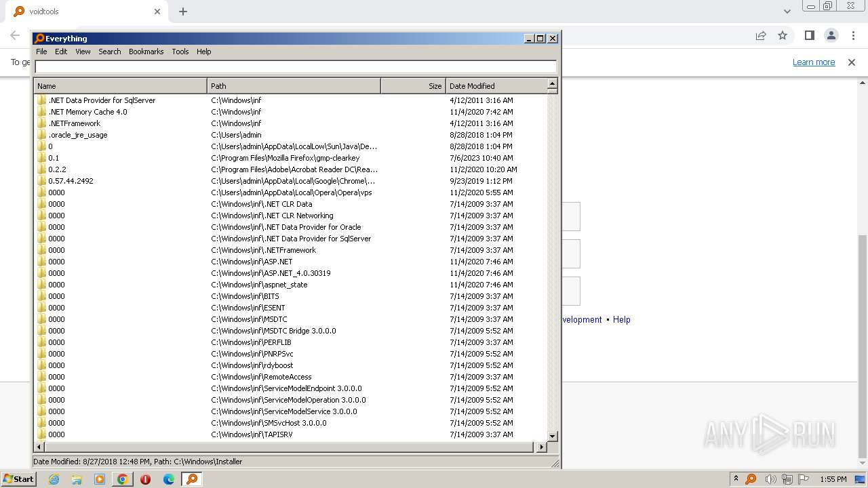
Task: Click the Learn more link
Action: (814, 62)
